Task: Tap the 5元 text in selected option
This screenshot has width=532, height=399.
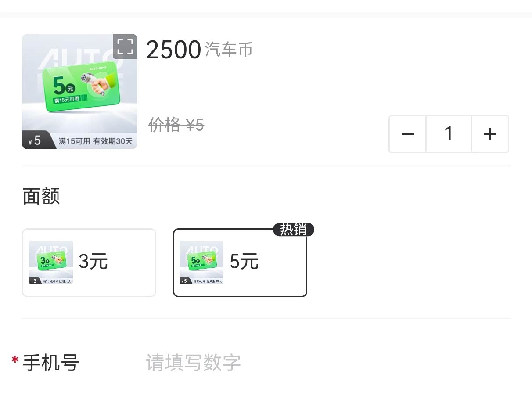Action: pyautogui.click(x=244, y=262)
